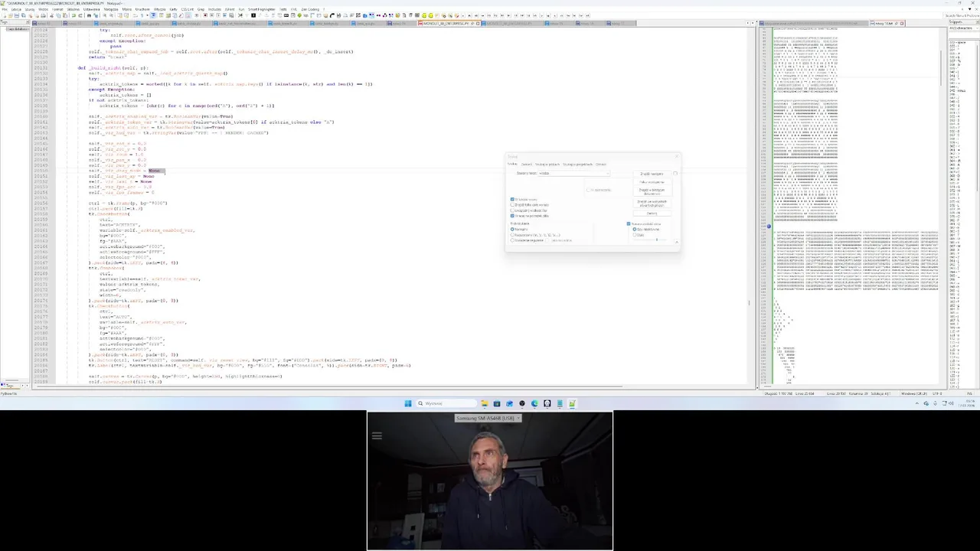Click the 'Znajdź następny' button

click(x=652, y=174)
